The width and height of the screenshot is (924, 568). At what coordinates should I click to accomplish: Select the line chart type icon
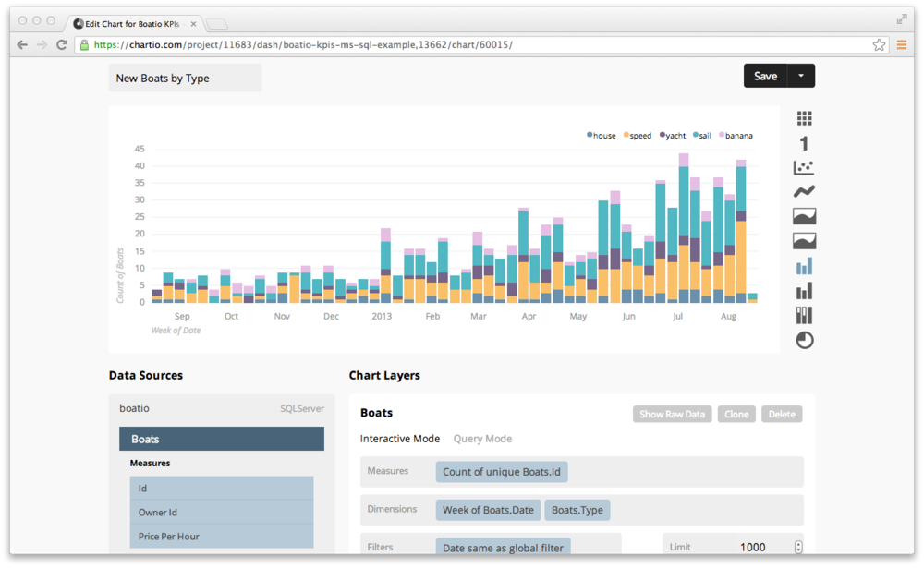point(804,191)
